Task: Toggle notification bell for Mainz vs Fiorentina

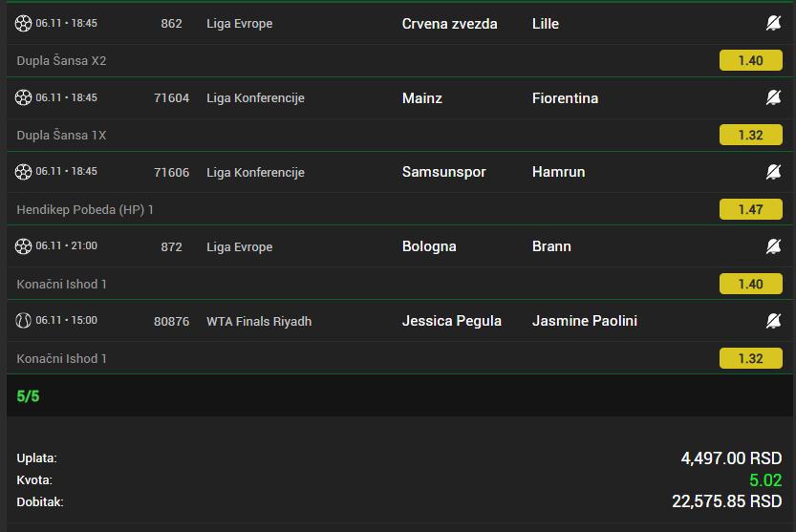Action: 773,97
